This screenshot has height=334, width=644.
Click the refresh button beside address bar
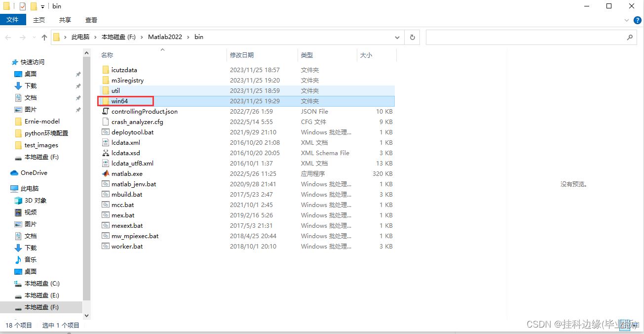click(412, 37)
